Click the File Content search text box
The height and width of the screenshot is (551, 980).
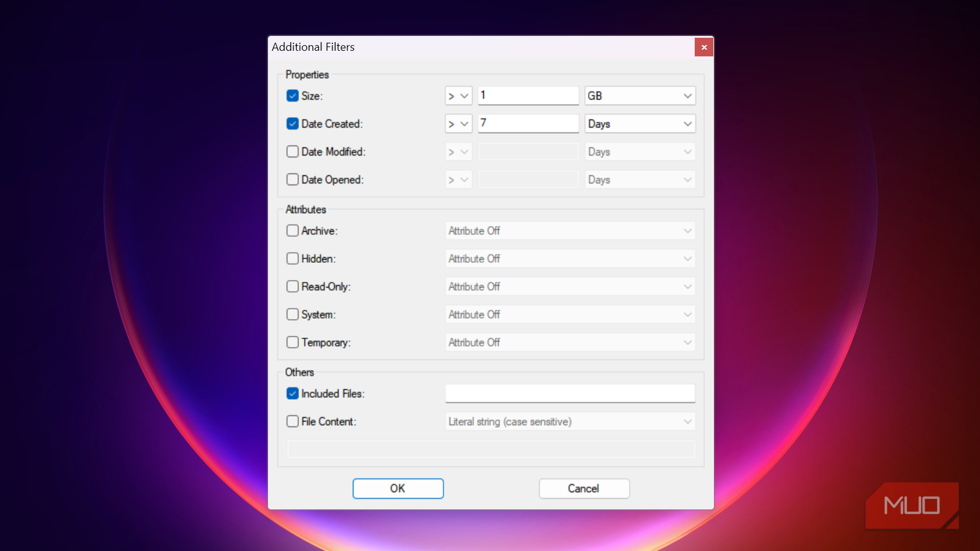491,449
